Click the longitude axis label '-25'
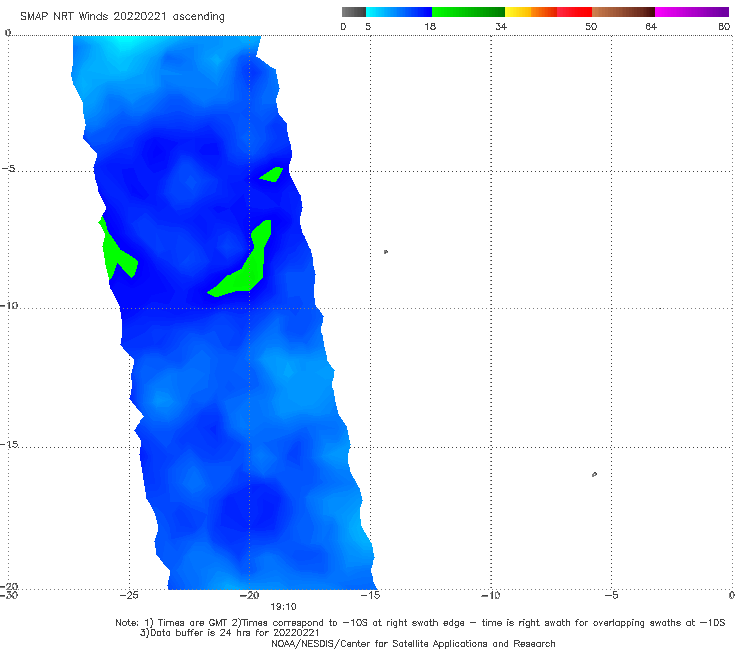 (x=129, y=595)
